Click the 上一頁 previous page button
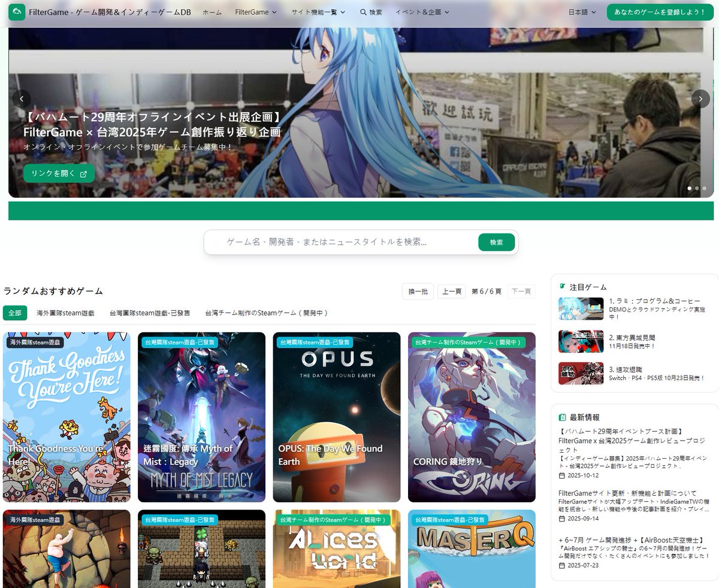 (x=452, y=291)
